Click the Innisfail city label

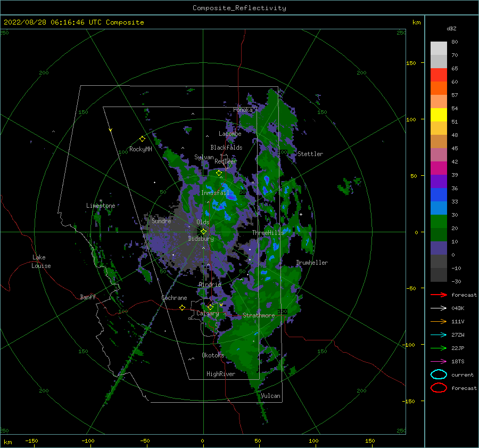point(215,193)
